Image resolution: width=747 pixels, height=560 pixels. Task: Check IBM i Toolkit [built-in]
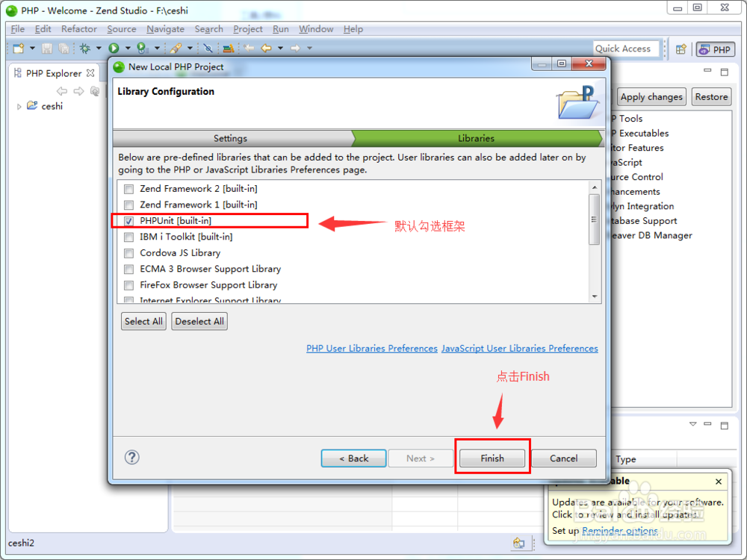coord(128,237)
